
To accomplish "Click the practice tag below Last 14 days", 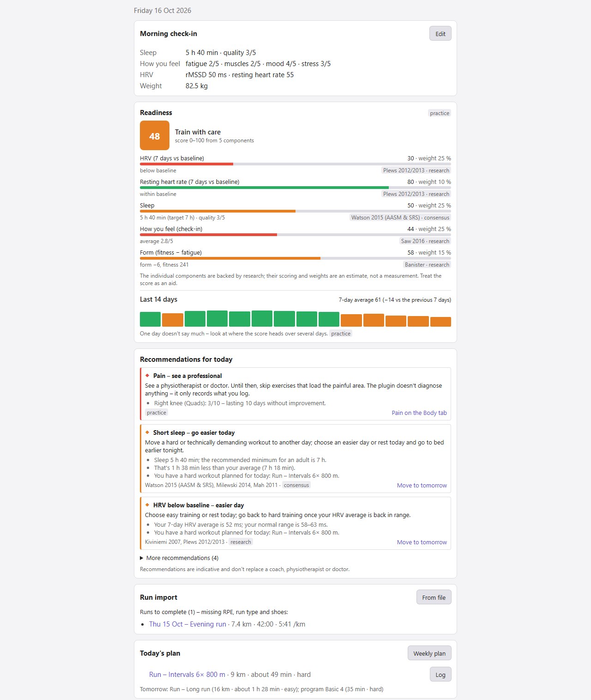I will click(x=341, y=334).
